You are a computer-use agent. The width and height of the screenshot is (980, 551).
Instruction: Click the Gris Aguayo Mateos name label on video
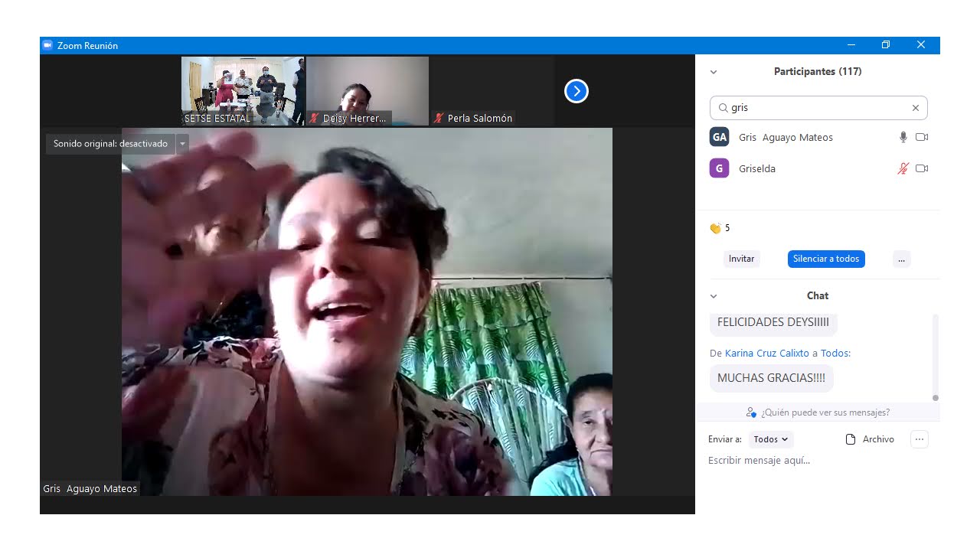(90, 489)
